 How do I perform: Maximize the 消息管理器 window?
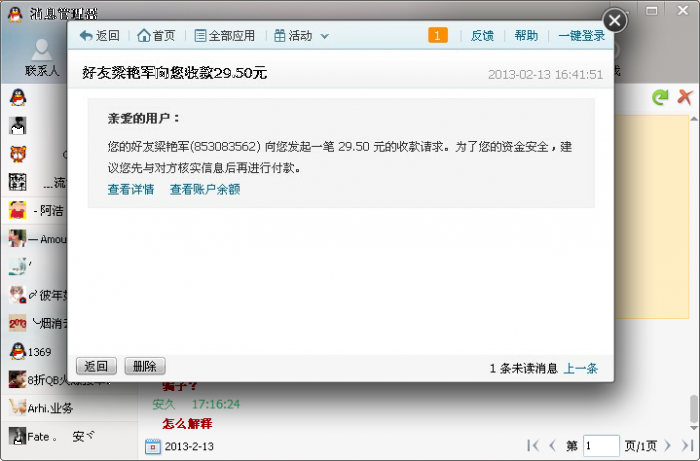tap(652, 11)
